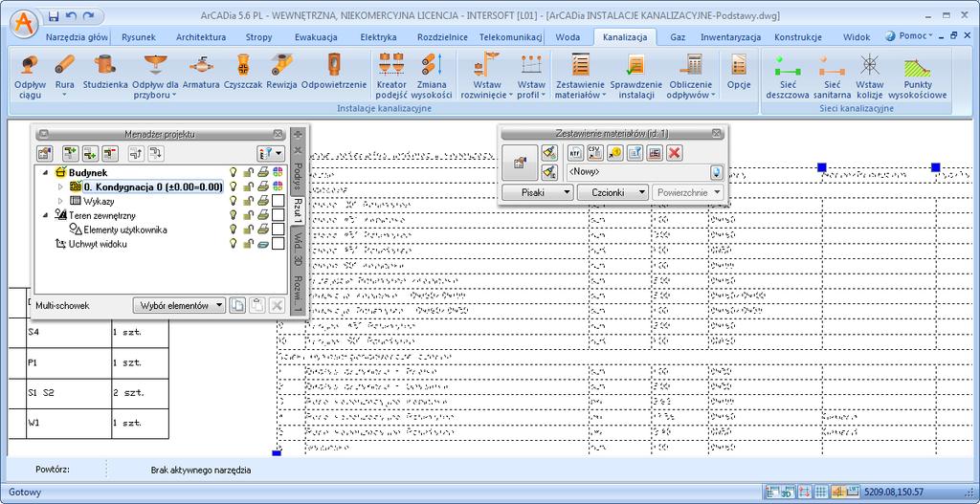Toggle the lightbulb for Teren zewnętrzny
980x504 pixels.
coord(234,215)
